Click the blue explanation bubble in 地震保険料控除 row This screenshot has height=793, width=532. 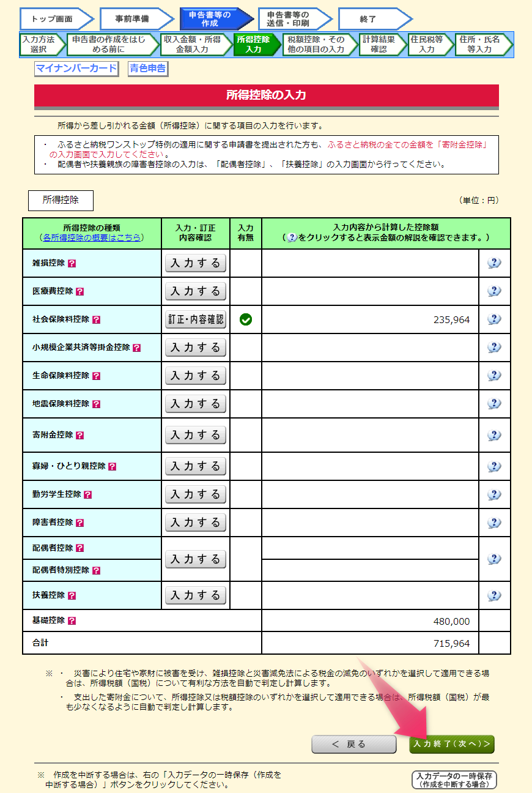[494, 404]
